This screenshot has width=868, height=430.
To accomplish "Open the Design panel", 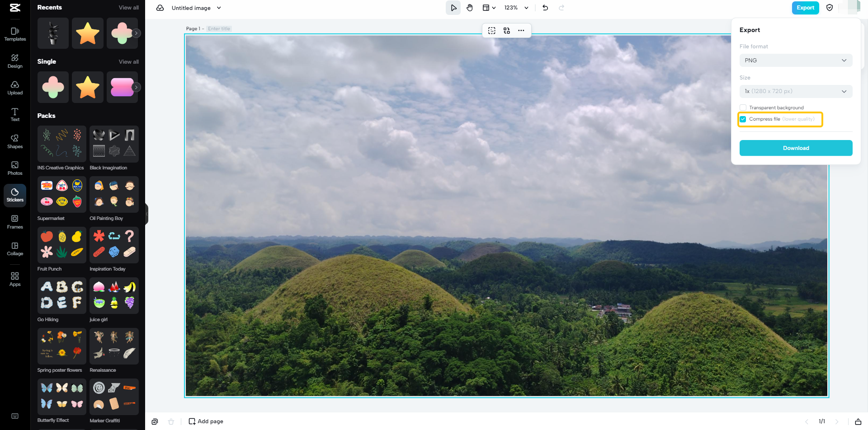I will pyautogui.click(x=15, y=61).
